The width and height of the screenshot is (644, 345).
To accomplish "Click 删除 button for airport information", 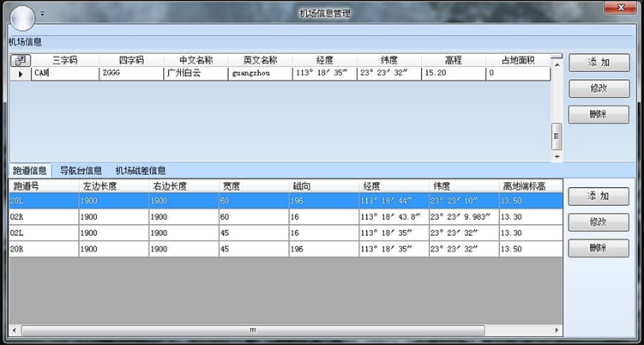I will [x=599, y=114].
